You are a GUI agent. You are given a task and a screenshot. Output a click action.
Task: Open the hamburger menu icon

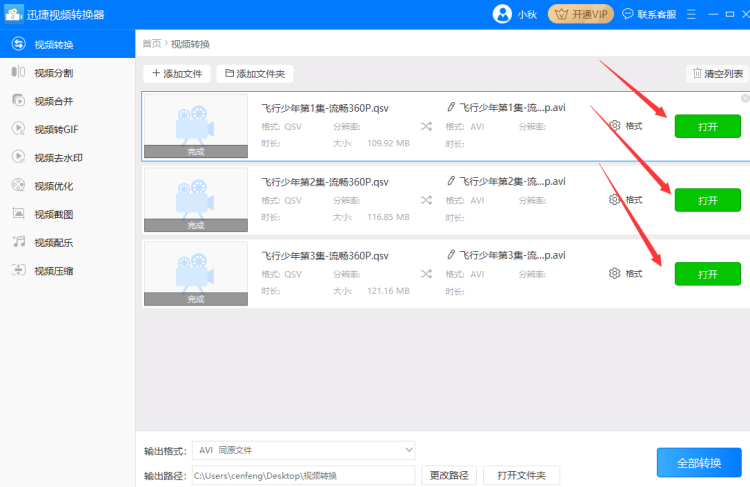pos(691,14)
